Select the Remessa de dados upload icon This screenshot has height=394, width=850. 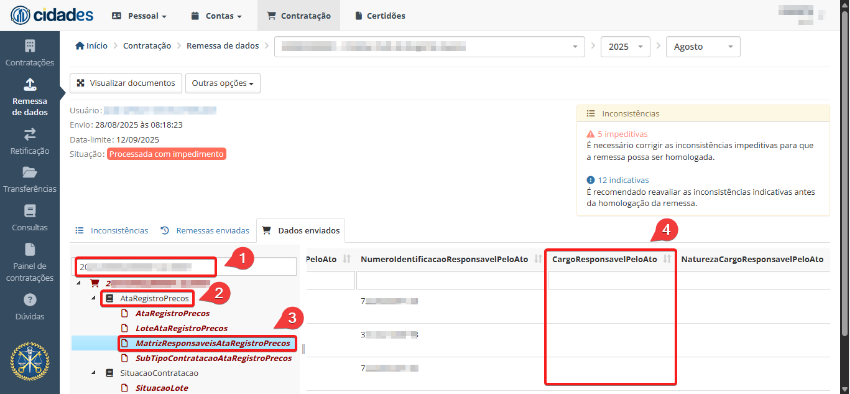pos(30,84)
